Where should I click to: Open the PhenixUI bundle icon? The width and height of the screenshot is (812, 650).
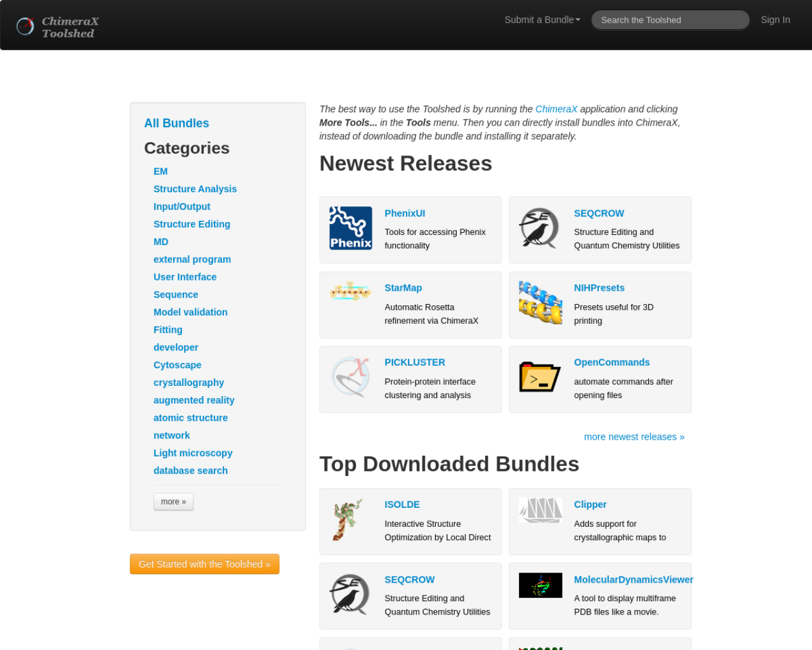coord(351,228)
